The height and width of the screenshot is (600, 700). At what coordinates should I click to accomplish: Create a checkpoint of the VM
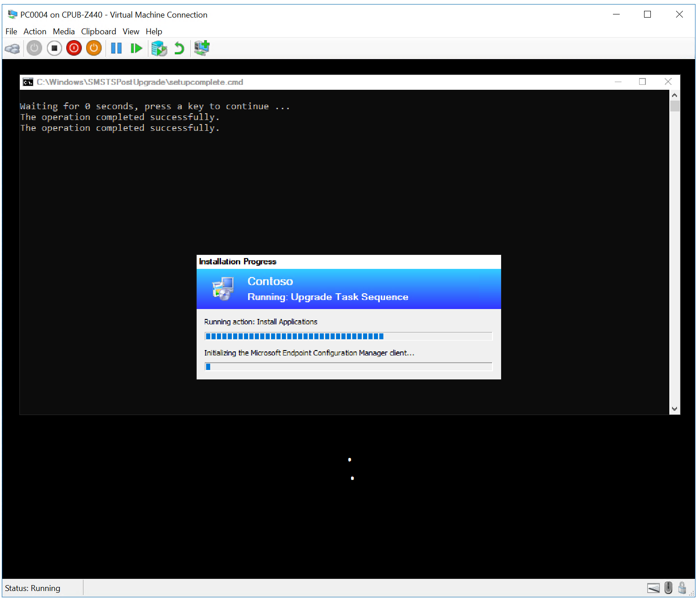159,48
